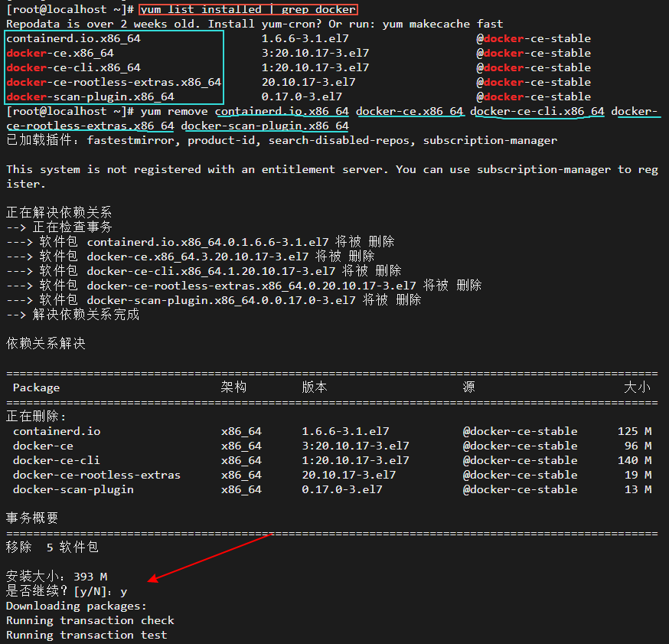
Task: Select 'docker-ce-cli.x86_64' in installed list
Action: click(x=73, y=67)
